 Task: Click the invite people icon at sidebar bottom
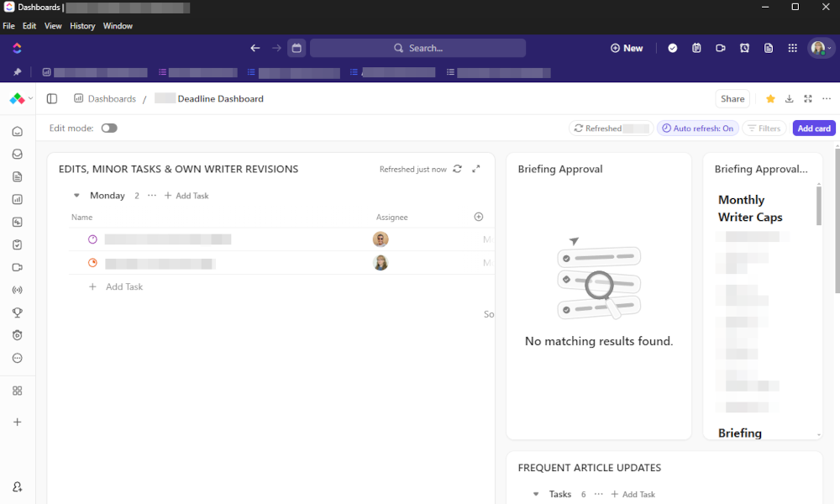tap(17, 487)
